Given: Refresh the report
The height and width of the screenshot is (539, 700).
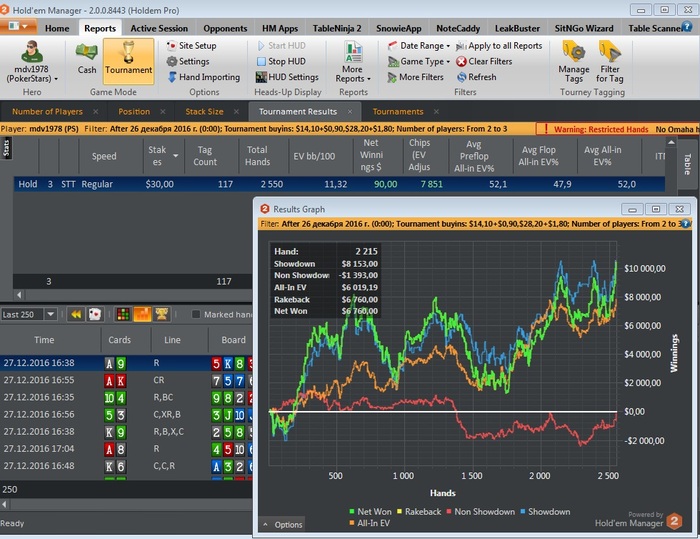Looking at the screenshot, I should 477,77.
